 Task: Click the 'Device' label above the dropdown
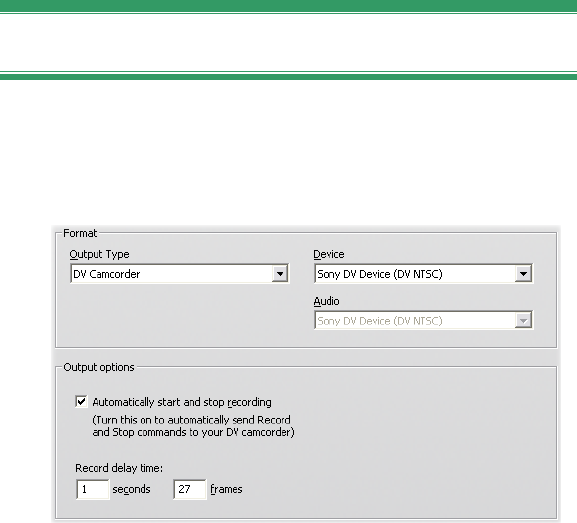point(329,254)
